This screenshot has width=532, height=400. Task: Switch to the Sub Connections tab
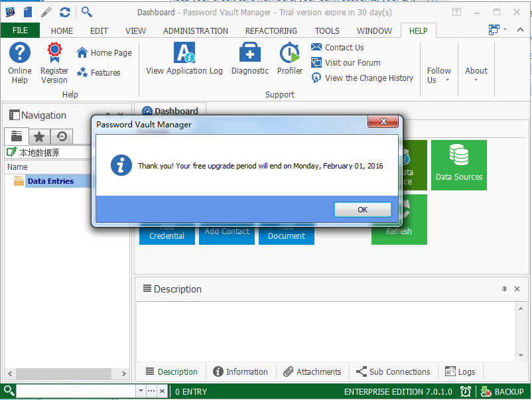[393, 371]
